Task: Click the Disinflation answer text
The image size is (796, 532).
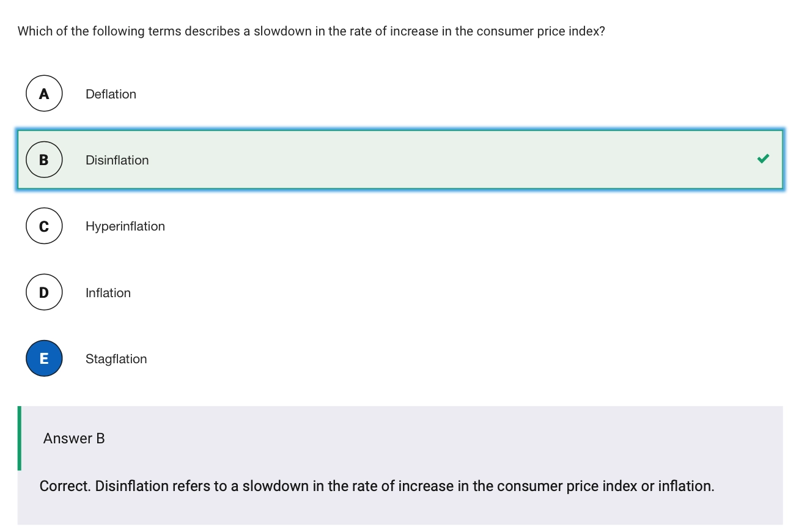Action: [x=117, y=160]
